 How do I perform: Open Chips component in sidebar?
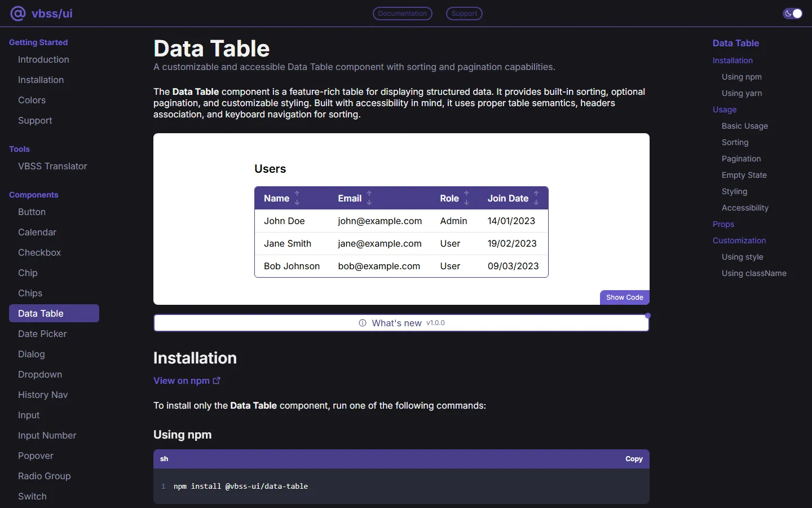coord(30,293)
